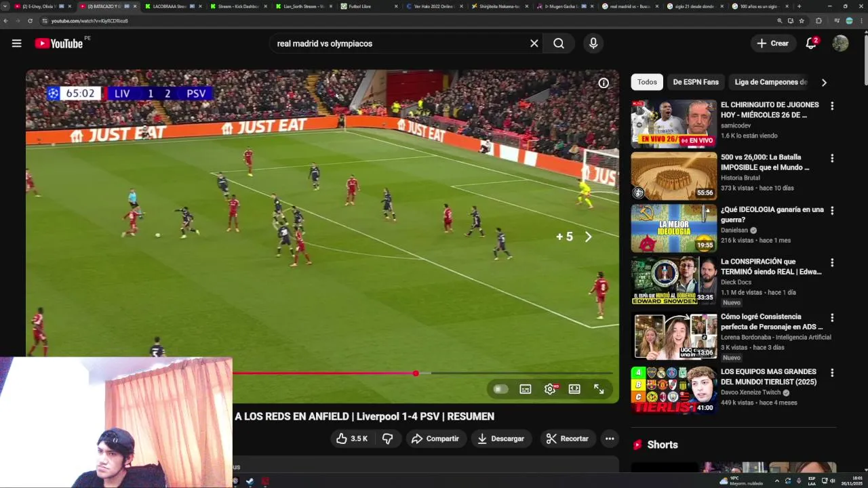Click browser back arrow
The height and width of the screenshot is (488, 868).
tap(6, 21)
